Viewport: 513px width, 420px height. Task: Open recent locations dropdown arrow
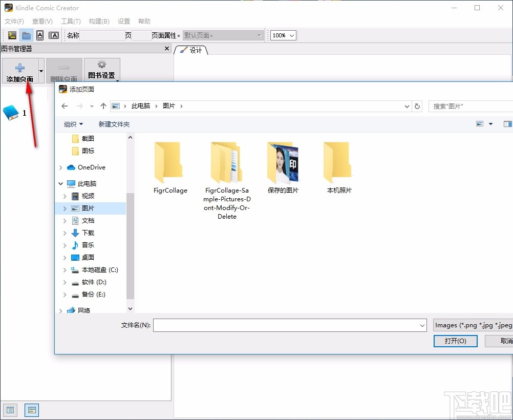[92, 106]
